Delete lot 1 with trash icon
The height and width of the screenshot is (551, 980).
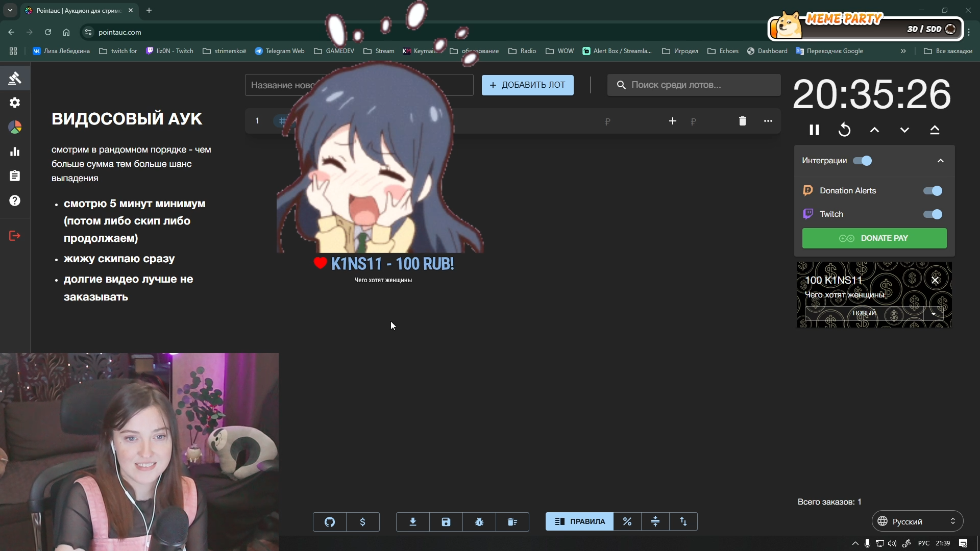click(x=743, y=121)
